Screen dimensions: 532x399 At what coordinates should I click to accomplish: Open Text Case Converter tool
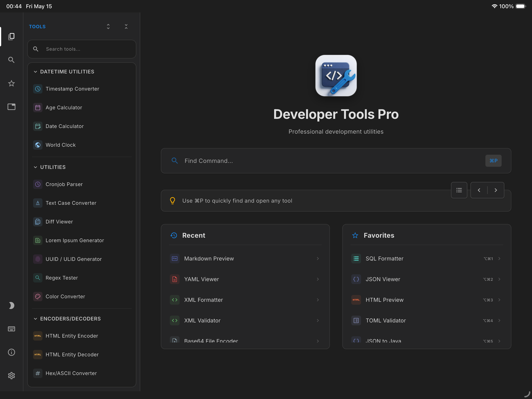coord(82,203)
